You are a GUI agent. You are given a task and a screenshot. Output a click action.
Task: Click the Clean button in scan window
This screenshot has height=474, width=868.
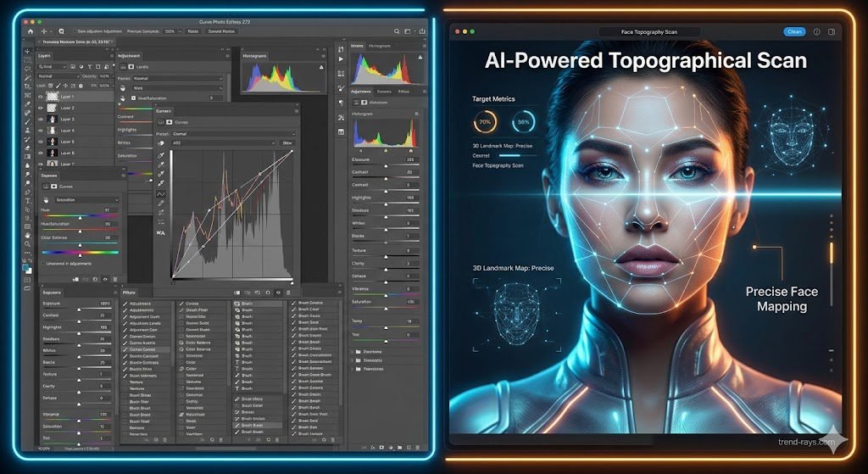[794, 31]
